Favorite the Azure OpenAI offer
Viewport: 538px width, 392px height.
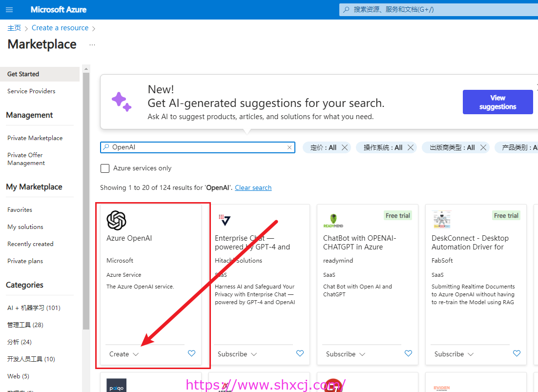coord(191,353)
